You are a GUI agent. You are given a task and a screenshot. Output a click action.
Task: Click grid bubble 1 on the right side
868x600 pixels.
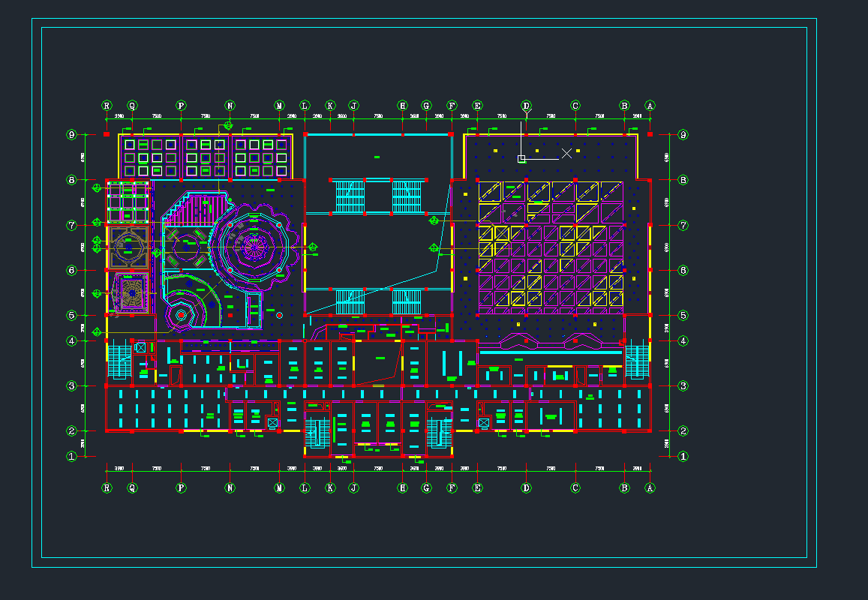click(x=683, y=456)
